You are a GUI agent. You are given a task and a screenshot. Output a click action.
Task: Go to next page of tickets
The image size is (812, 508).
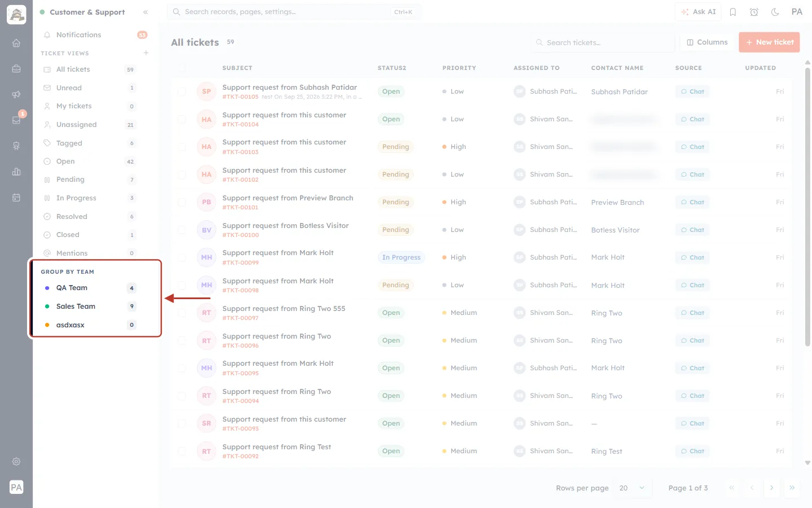coord(771,488)
